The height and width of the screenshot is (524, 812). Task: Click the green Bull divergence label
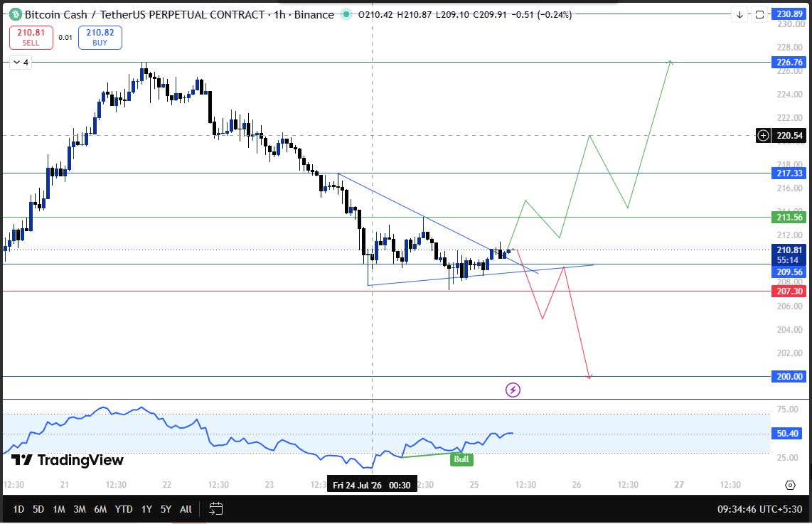tap(461, 459)
